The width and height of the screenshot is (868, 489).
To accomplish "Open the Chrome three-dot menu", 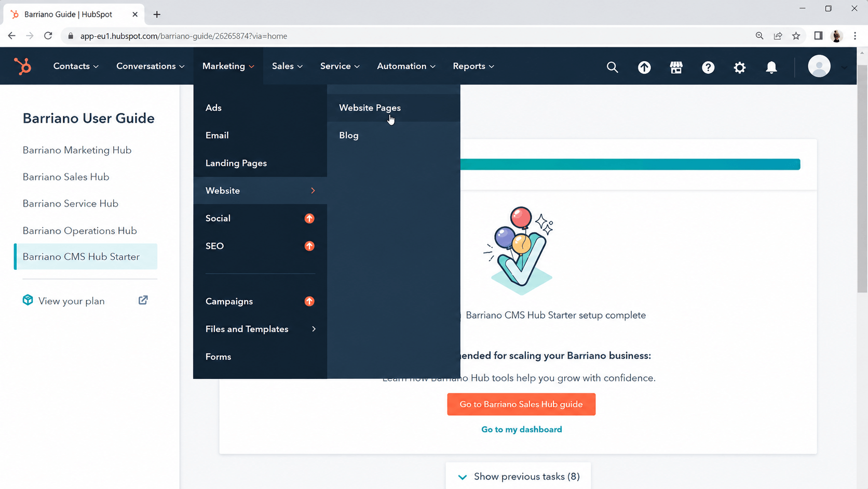I will (x=855, y=36).
